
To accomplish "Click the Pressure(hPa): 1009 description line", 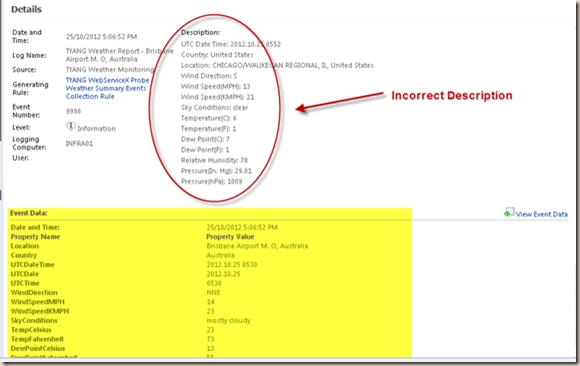I will pyautogui.click(x=212, y=181).
